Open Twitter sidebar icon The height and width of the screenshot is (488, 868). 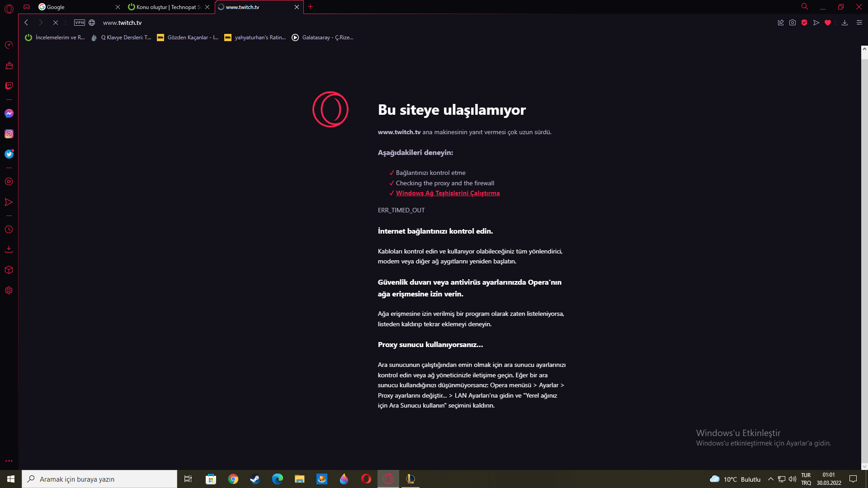[9, 154]
